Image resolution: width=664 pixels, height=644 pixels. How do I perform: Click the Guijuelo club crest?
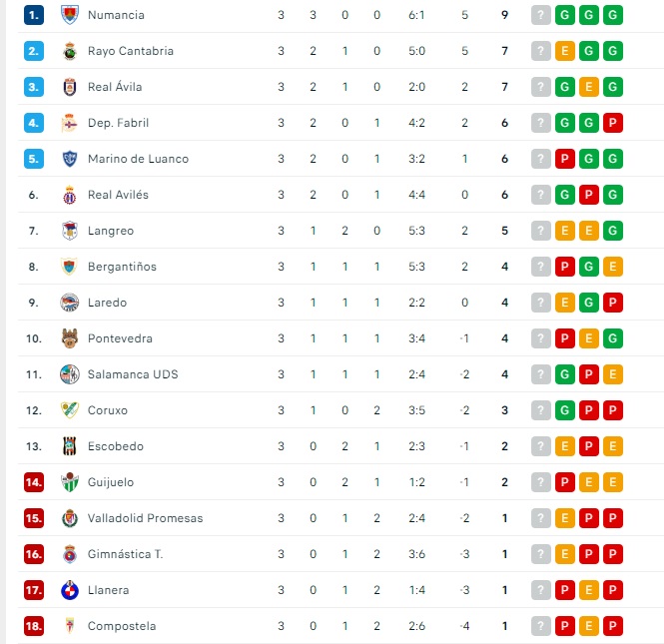[69, 482]
